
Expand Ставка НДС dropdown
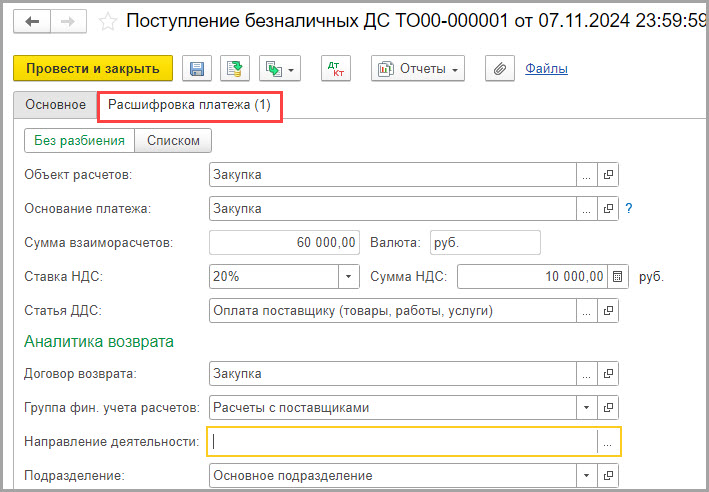(349, 276)
